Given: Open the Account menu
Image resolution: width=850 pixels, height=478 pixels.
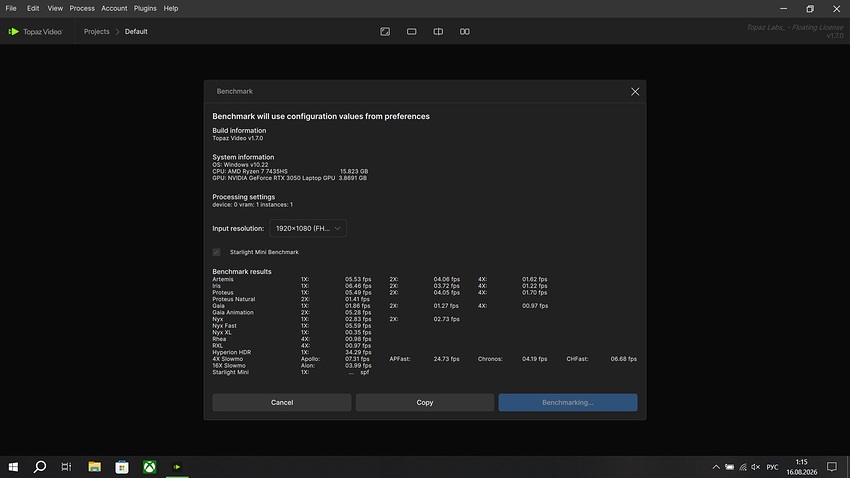Looking at the screenshot, I should click(114, 8).
